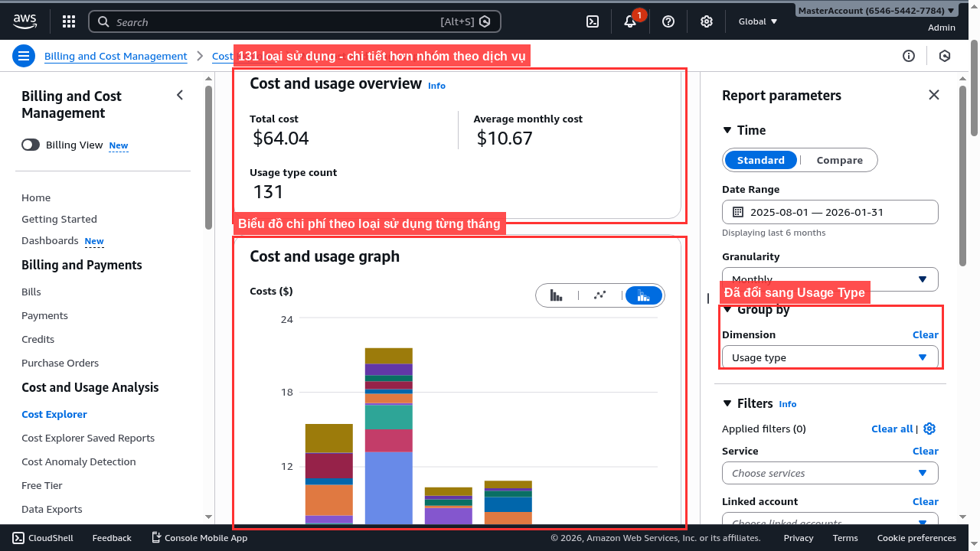Open the notifications bell

tap(629, 21)
